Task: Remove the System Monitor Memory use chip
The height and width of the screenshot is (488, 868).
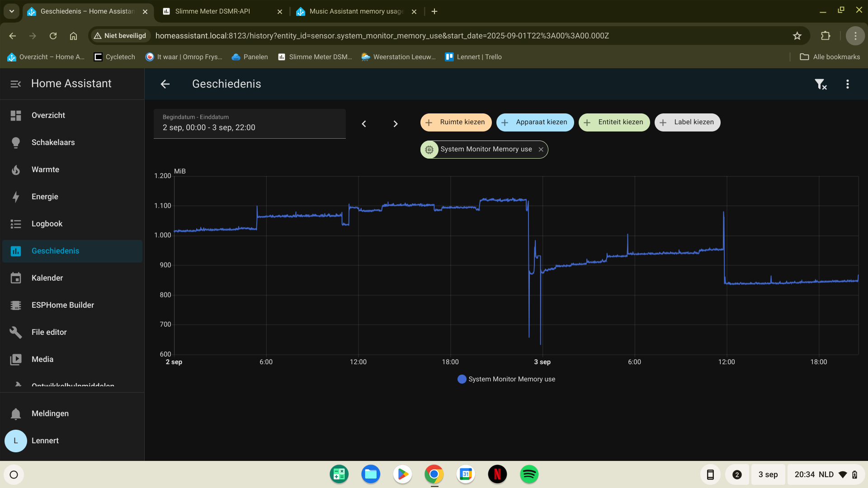Action: 541,150
